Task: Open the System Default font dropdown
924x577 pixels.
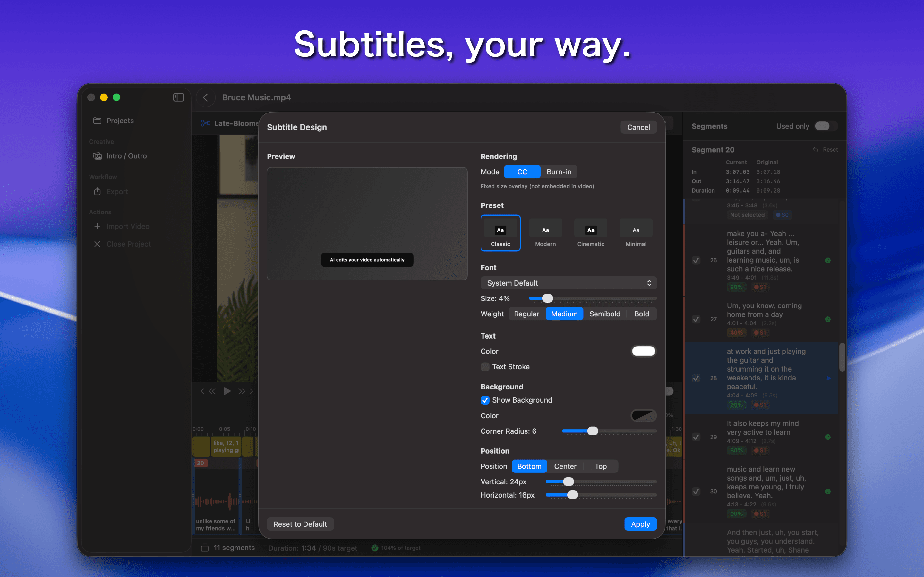Action: point(568,283)
